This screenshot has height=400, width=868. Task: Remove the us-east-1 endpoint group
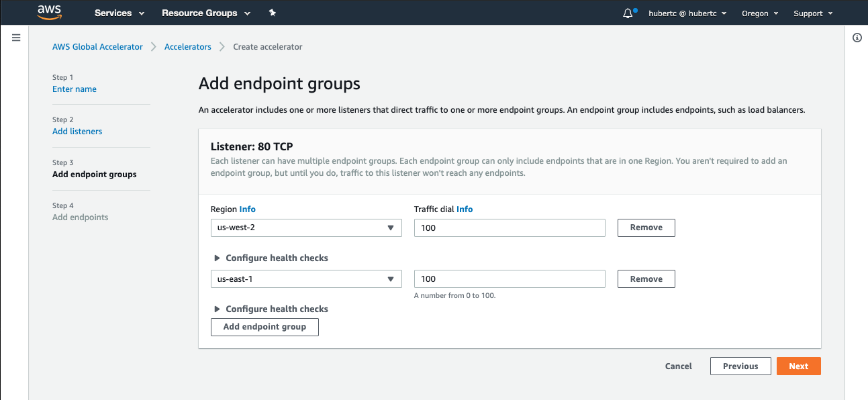(x=646, y=279)
